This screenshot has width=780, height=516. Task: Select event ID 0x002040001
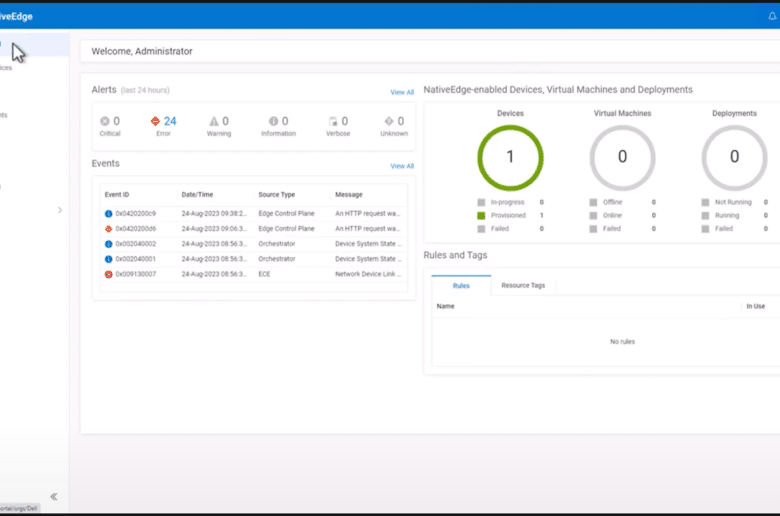pyautogui.click(x=136, y=259)
